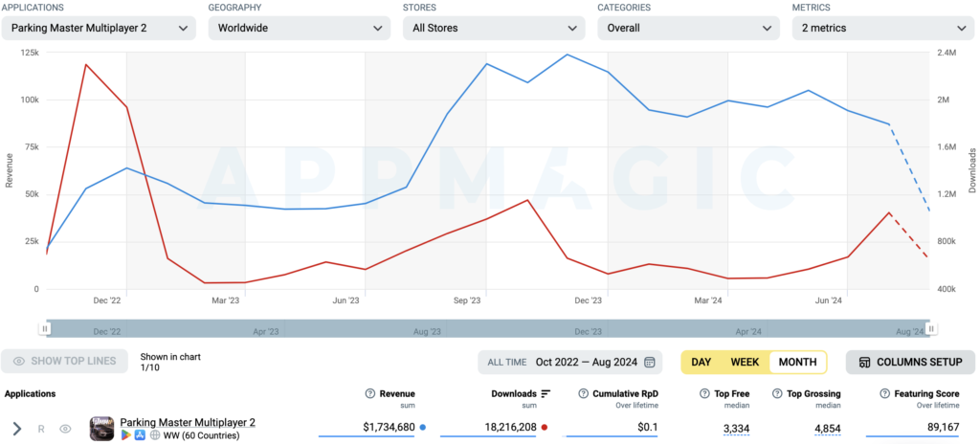This screenshot has width=980, height=444.
Task: Click the timeline range bar at Aug '23
Action: coord(428,331)
